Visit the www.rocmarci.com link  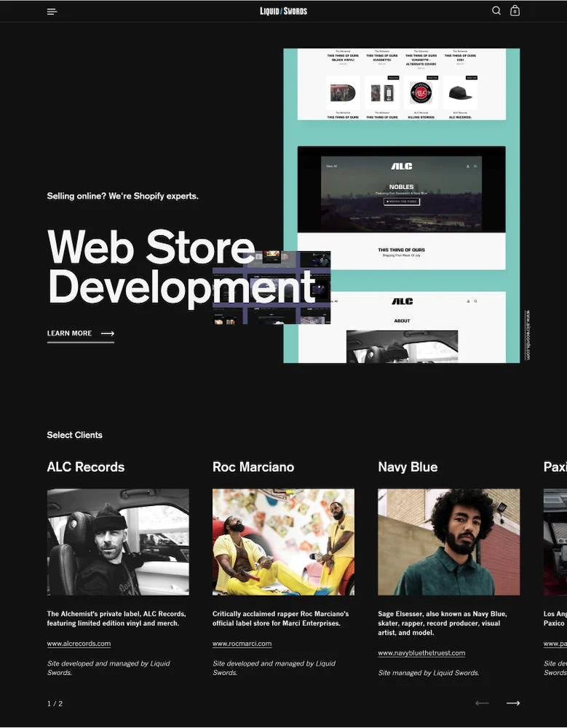(x=242, y=644)
